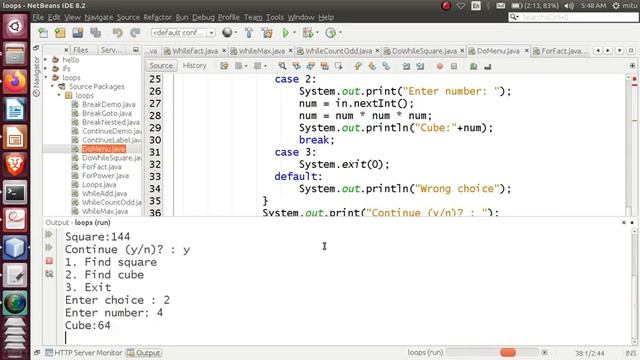This screenshot has width=640, height=360.
Task: Click the Shift Line Right icon in editor toolbar
Action: click(420, 66)
